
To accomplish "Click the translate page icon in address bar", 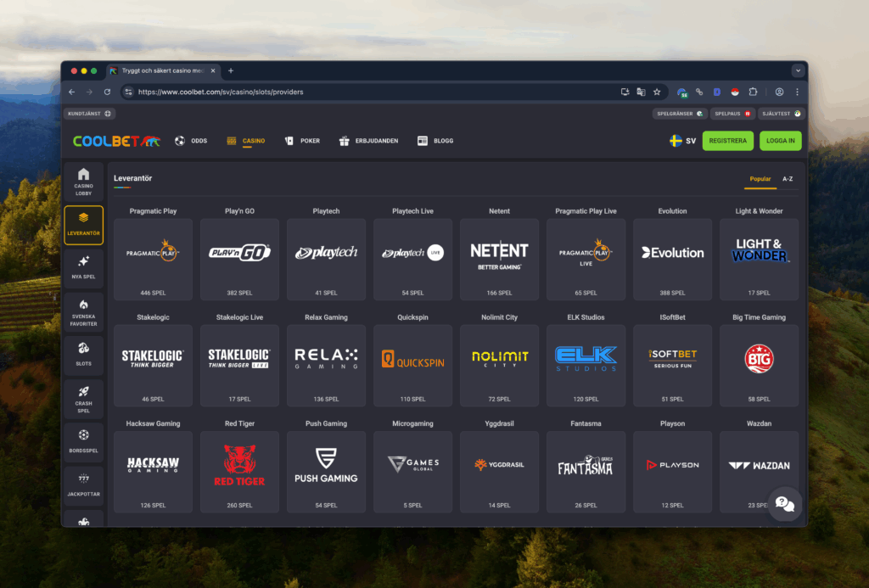I will [x=641, y=92].
